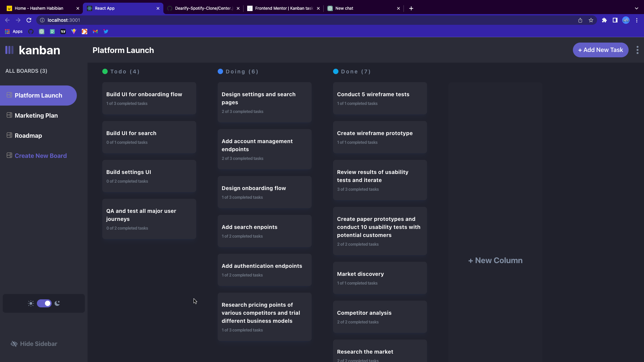Click the moon dark-mode icon
This screenshot has height=362, width=644.
coord(57,303)
